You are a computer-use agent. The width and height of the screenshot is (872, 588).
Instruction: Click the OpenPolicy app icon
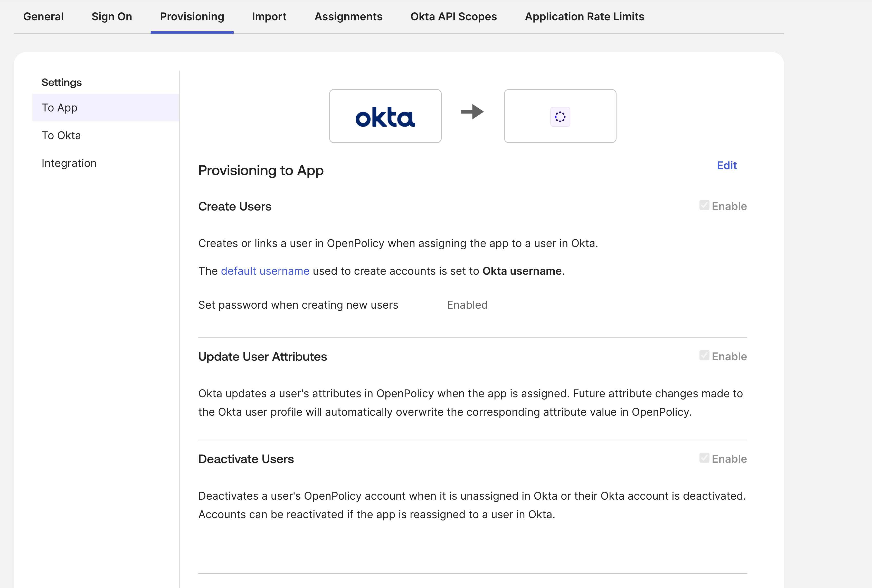click(560, 117)
